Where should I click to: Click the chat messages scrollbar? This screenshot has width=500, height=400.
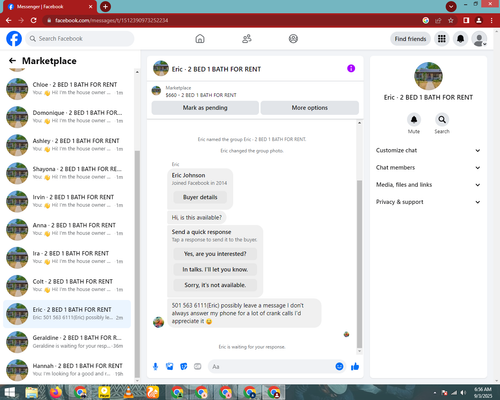tap(359, 264)
